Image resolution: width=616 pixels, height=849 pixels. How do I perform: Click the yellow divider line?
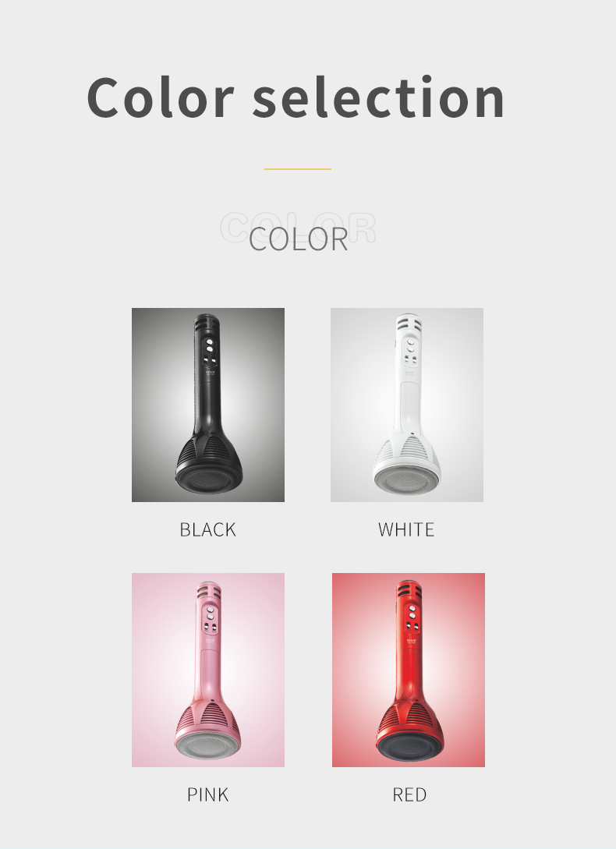(x=298, y=169)
